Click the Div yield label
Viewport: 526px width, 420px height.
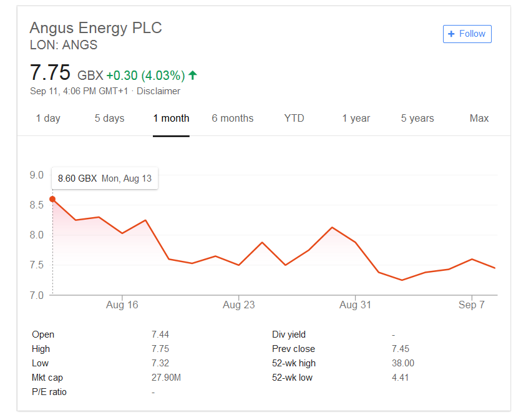289,335
